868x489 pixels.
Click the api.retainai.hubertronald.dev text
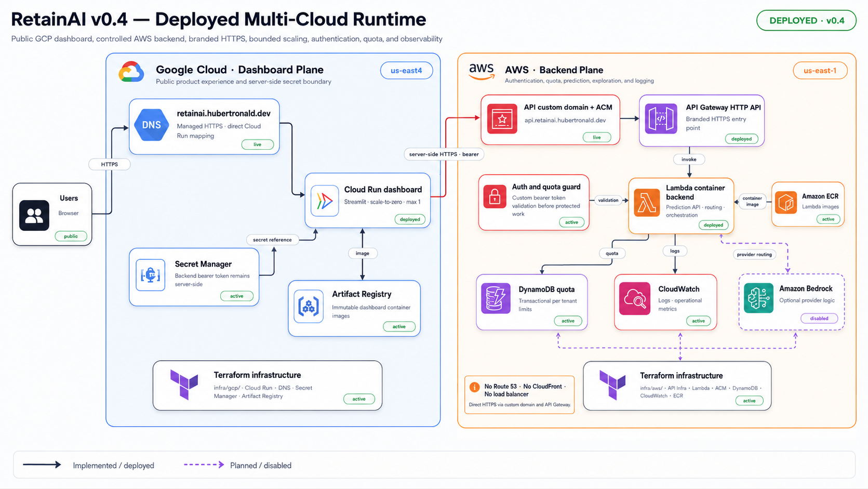[565, 120]
